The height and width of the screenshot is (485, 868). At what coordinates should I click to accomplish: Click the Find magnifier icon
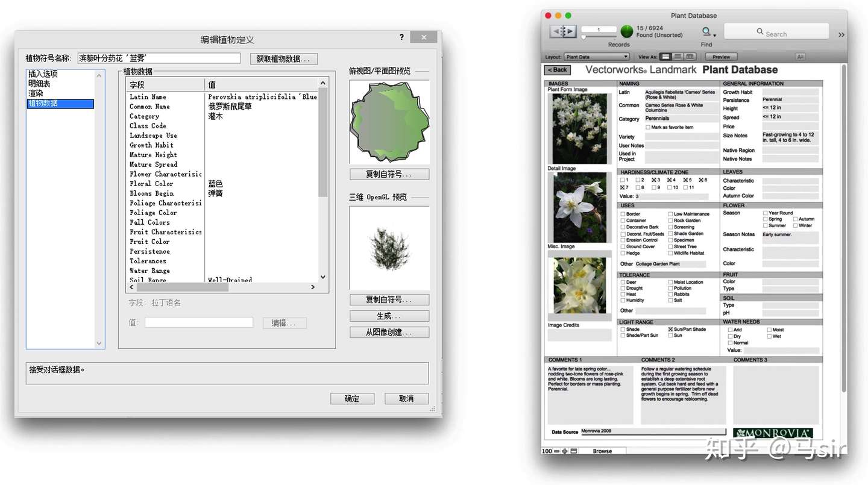706,31
